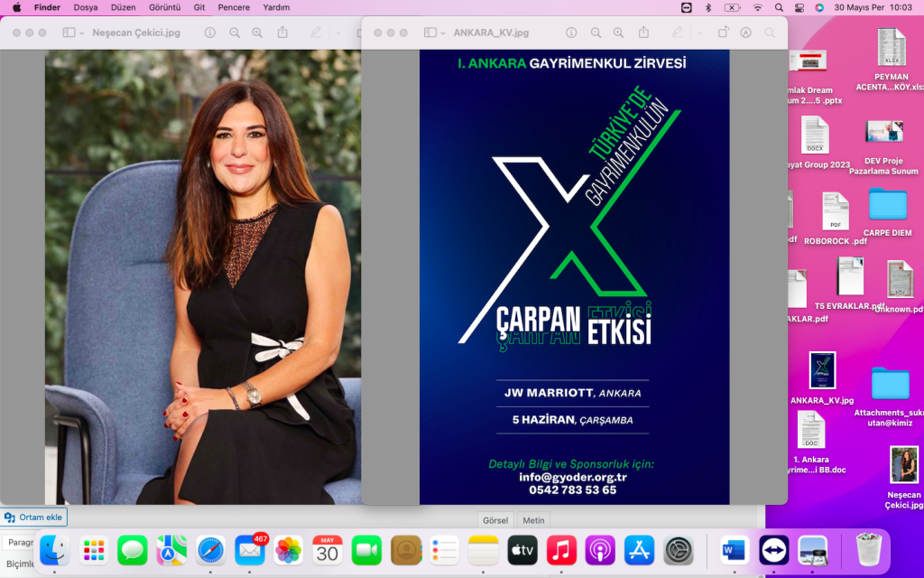This screenshot has width=924, height=578.
Task: Open the Görüntü menu
Action: point(164,7)
